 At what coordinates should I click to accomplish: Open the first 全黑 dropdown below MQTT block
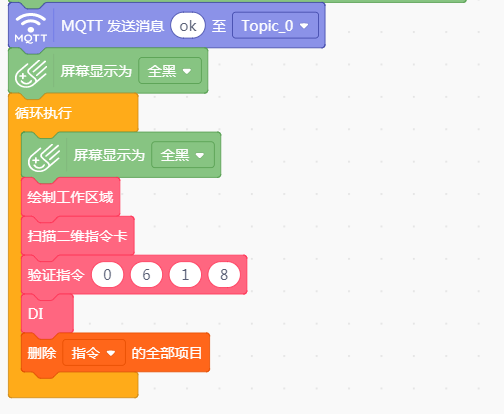click(170, 71)
